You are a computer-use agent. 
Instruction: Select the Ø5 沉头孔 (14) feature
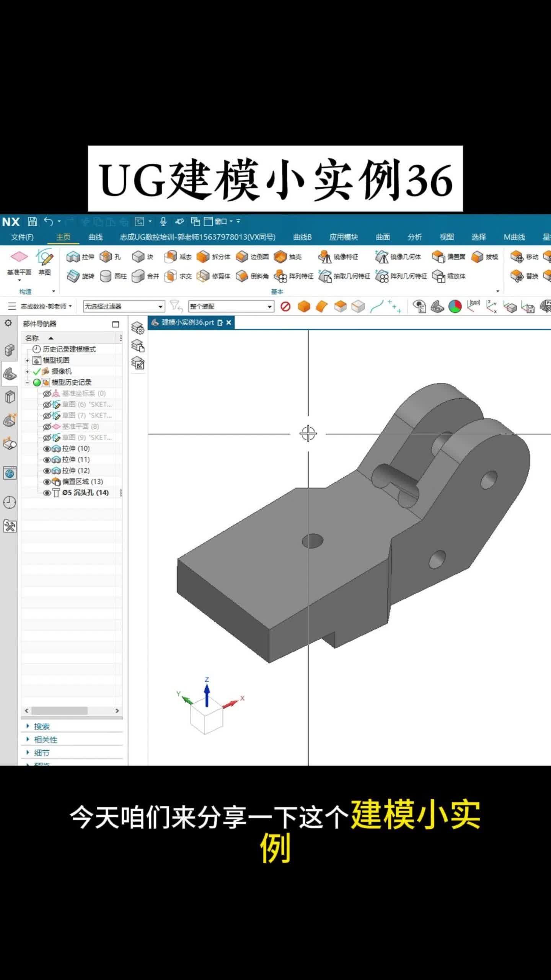click(x=85, y=493)
